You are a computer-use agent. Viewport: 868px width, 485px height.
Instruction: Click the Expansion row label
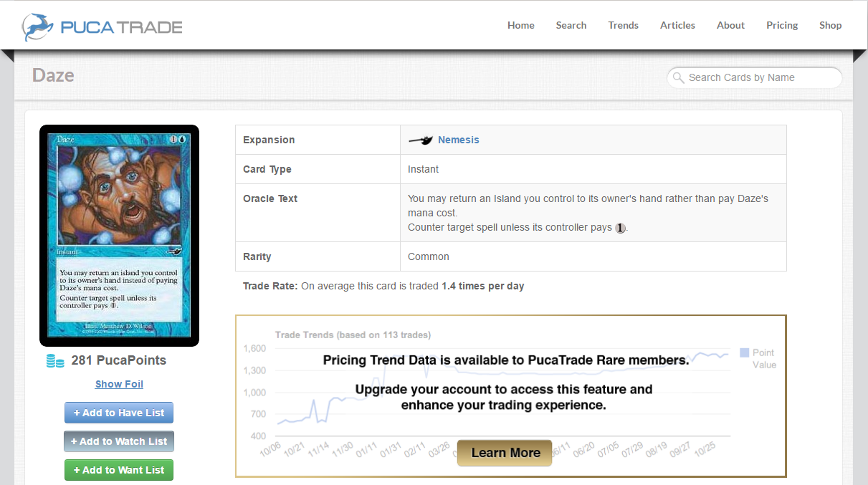[269, 140]
